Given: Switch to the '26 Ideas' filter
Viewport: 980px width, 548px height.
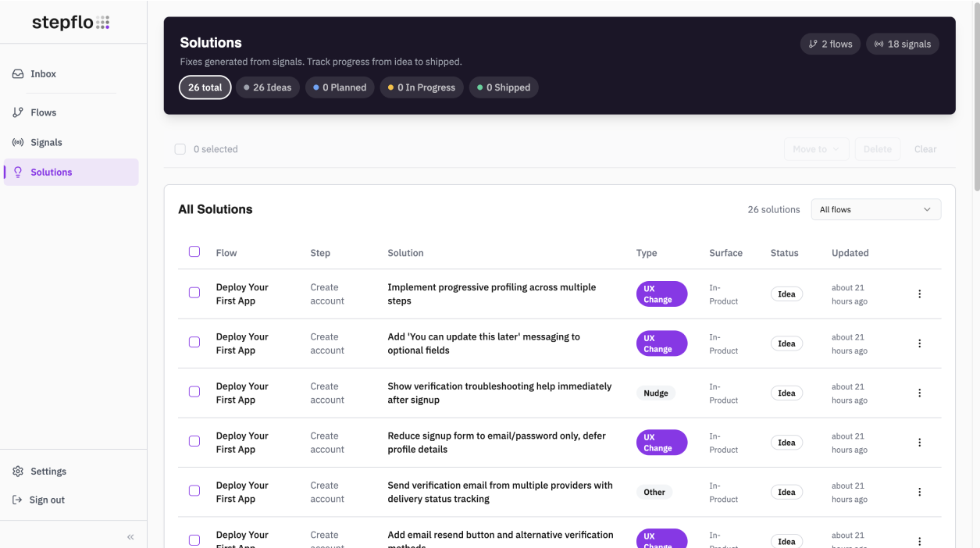Looking at the screenshot, I should coord(267,87).
